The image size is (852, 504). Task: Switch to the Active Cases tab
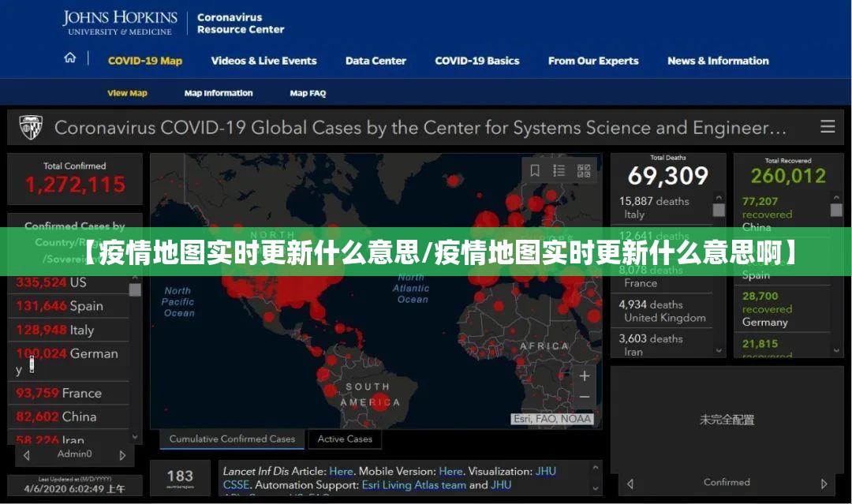tap(345, 439)
